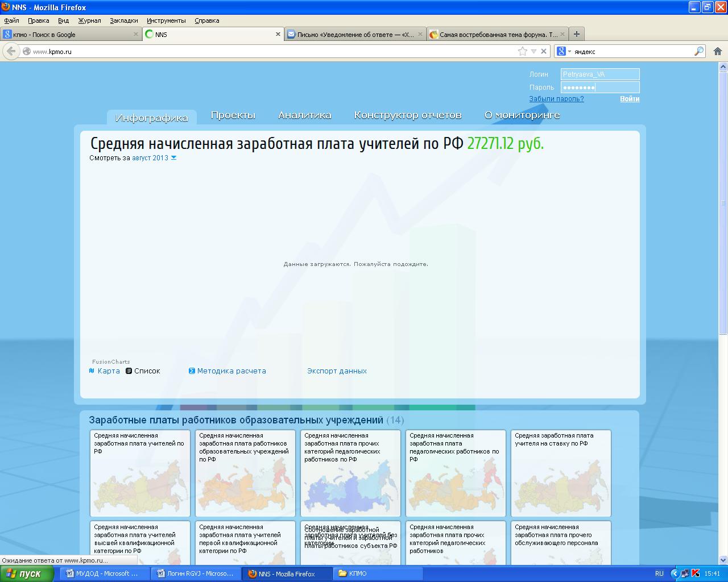728x582 pixels.
Task: Open the Закладки menu
Action: 123,20
